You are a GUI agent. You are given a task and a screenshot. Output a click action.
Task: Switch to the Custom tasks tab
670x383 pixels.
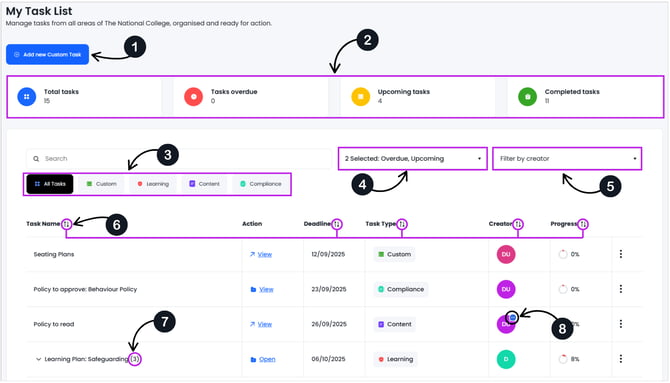[101, 184]
